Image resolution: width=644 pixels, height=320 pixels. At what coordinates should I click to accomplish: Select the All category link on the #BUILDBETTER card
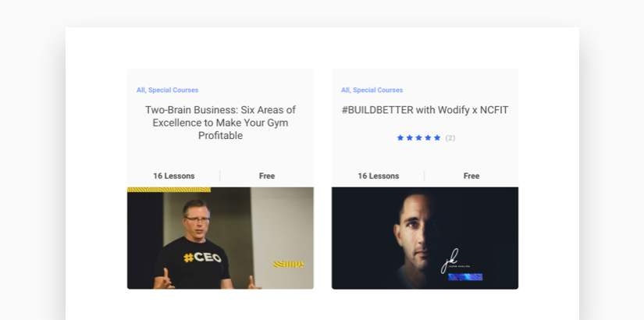click(345, 90)
